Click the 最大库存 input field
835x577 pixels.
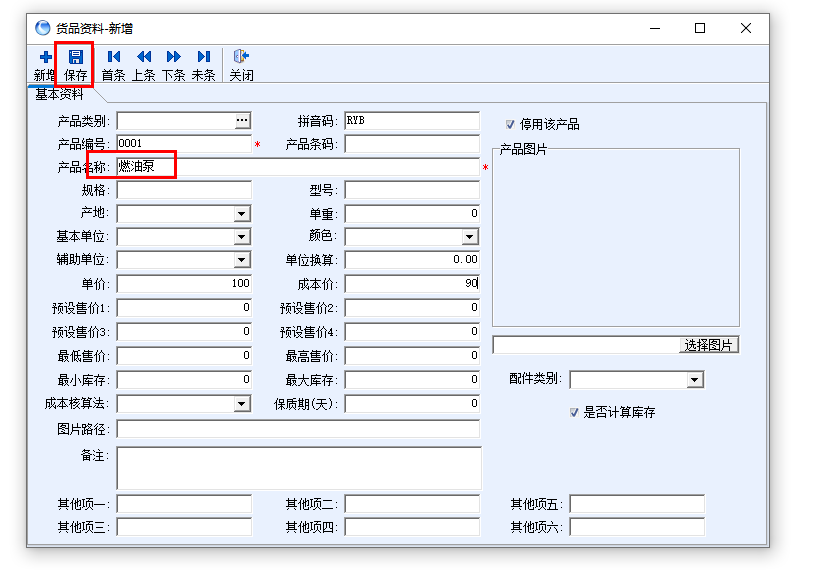click(412, 380)
